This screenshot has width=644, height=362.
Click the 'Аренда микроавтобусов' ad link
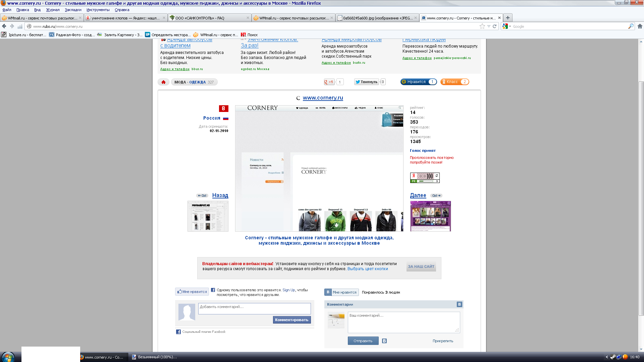(x=352, y=40)
